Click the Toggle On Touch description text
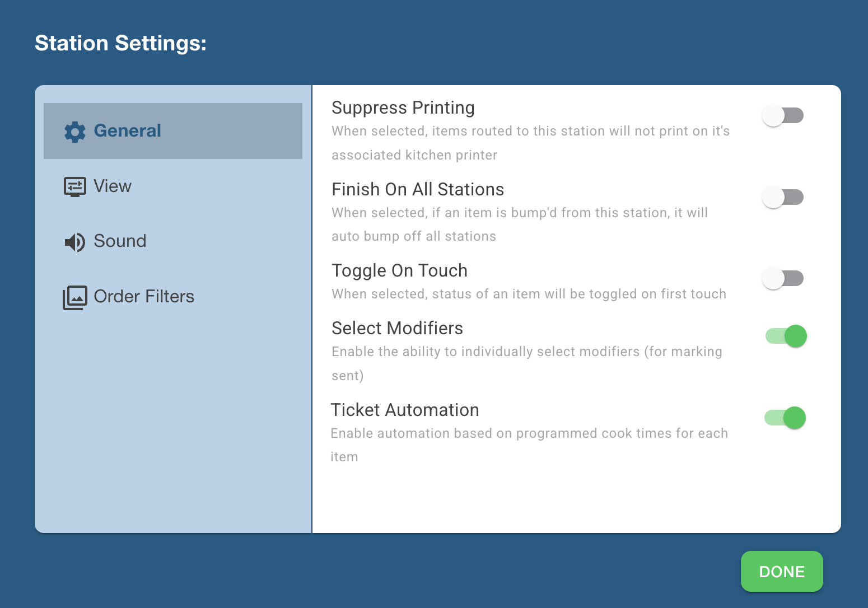868x608 pixels. coord(529,294)
